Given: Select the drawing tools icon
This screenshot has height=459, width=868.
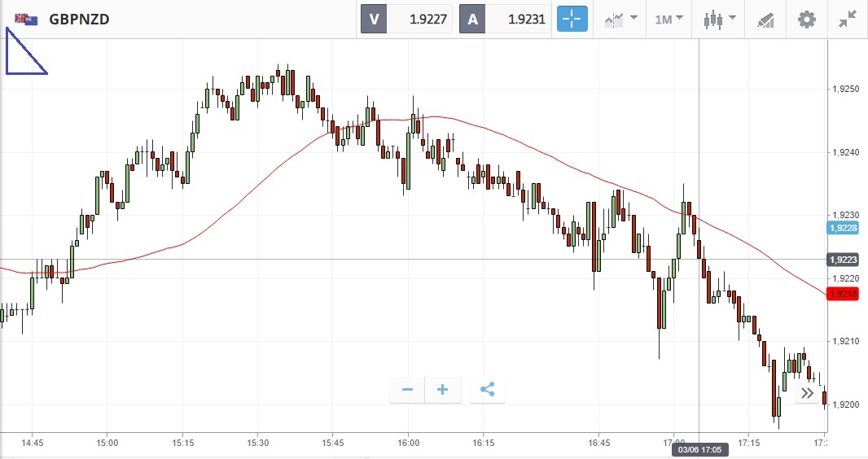Looking at the screenshot, I should pos(765,19).
